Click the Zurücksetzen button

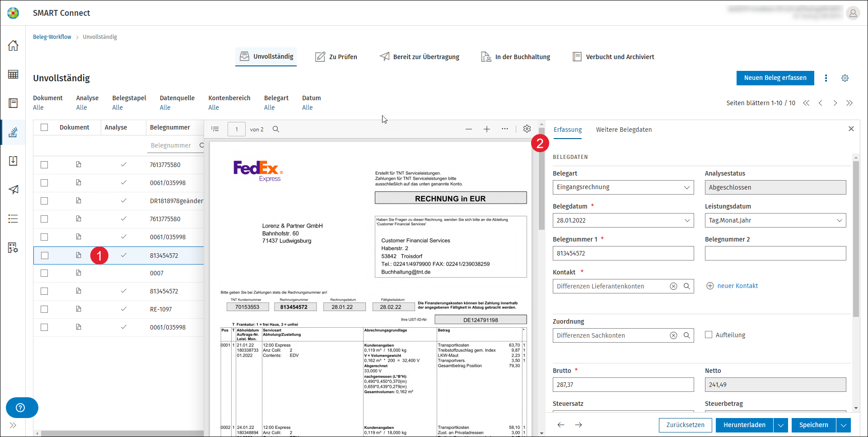coord(685,425)
